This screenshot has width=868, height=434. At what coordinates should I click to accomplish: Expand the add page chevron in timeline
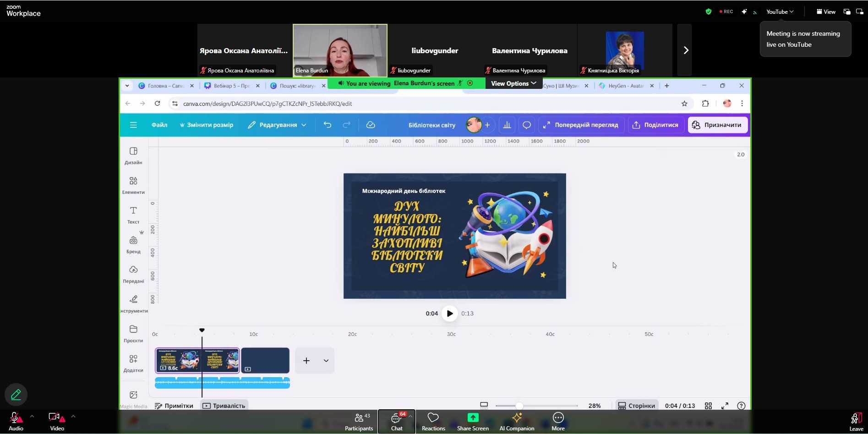pyautogui.click(x=326, y=361)
